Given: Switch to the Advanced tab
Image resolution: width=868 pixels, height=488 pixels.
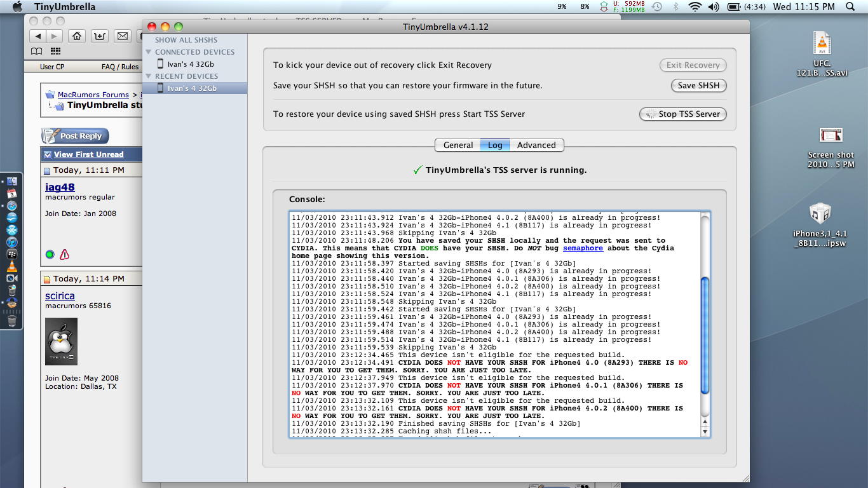Looking at the screenshot, I should point(536,146).
